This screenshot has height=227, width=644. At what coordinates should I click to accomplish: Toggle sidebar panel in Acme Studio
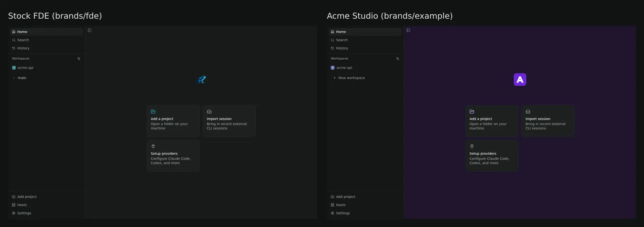pyautogui.click(x=408, y=30)
